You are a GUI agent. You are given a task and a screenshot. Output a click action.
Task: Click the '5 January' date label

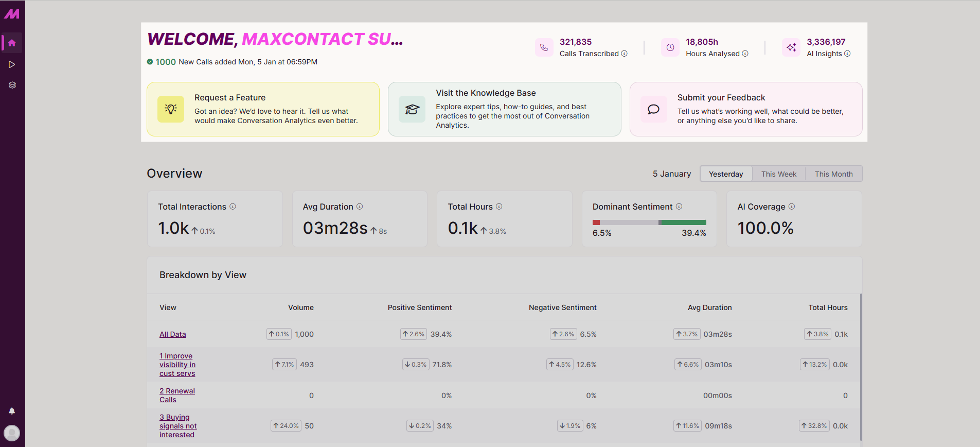coord(672,174)
